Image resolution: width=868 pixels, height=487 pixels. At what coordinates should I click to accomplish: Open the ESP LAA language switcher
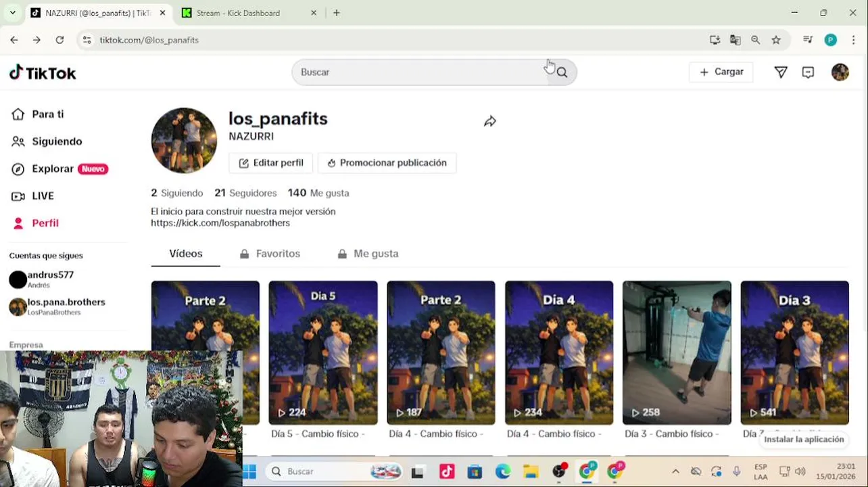(x=761, y=471)
